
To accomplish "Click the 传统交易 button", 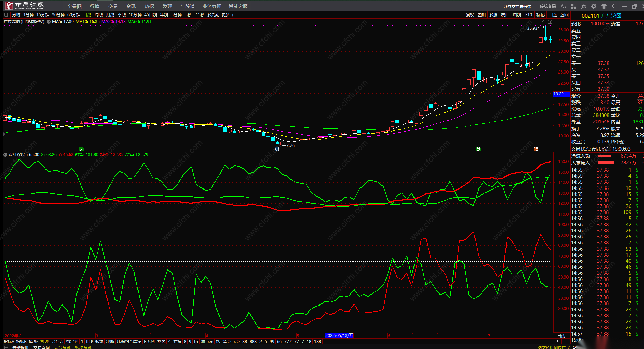I will pyautogui.click(x=548, y=6).
